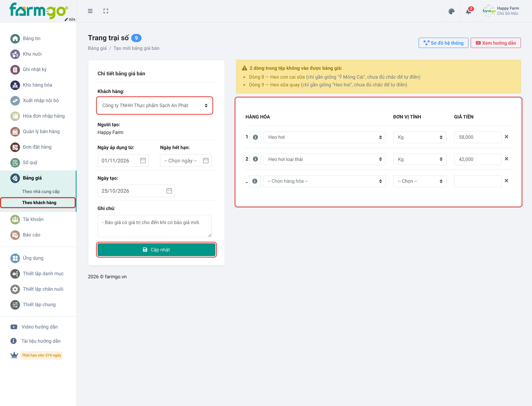Click info icon for Heo hơi row

(x=255, y=137)
